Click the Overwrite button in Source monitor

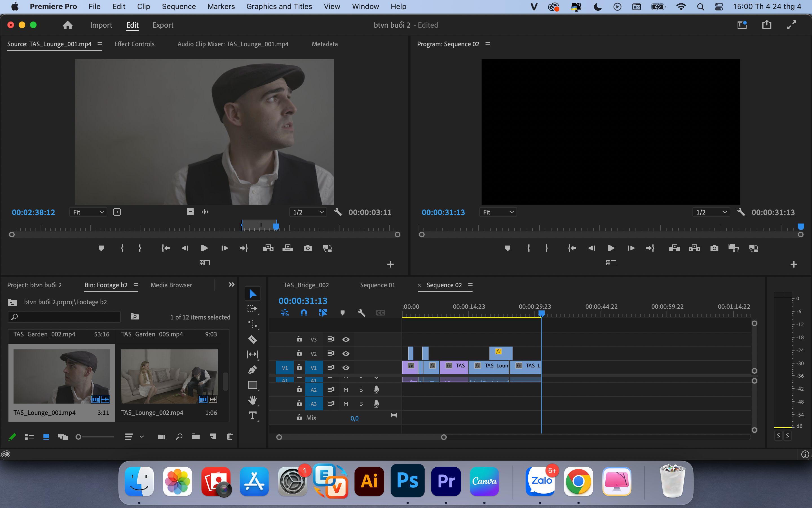288,248
